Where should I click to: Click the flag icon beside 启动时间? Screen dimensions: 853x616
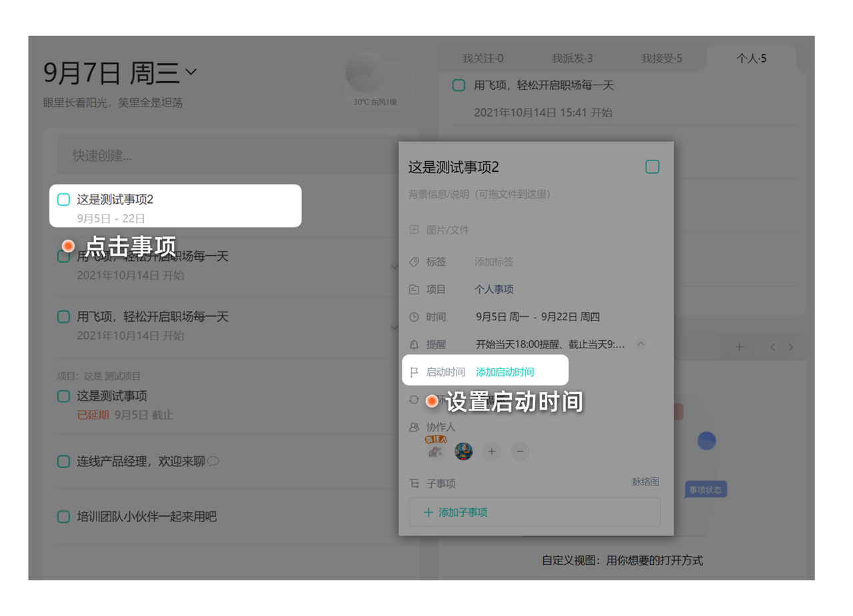pyautogui.click(x=414, y=372)
